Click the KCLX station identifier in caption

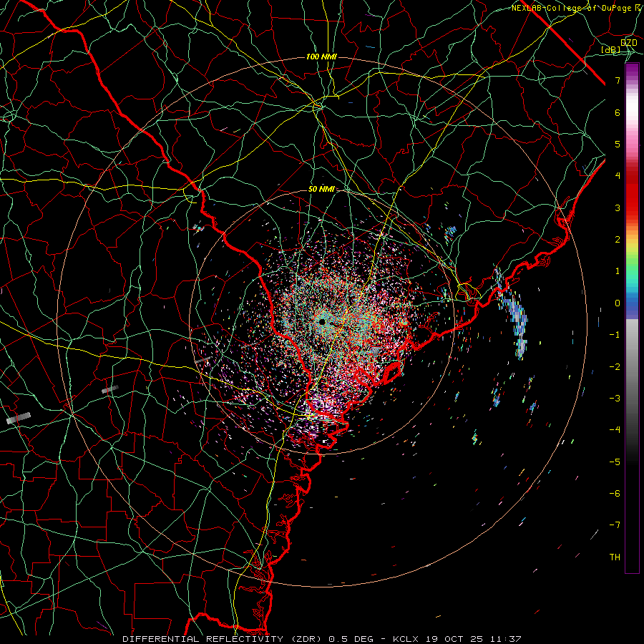pos(406,639)
